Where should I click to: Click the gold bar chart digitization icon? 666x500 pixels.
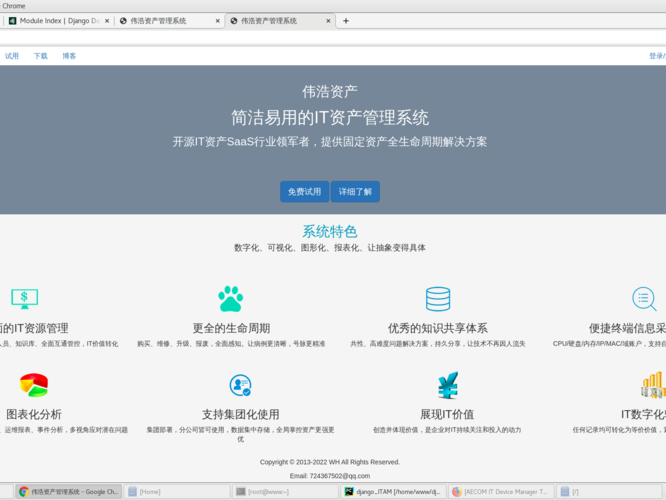653,385
